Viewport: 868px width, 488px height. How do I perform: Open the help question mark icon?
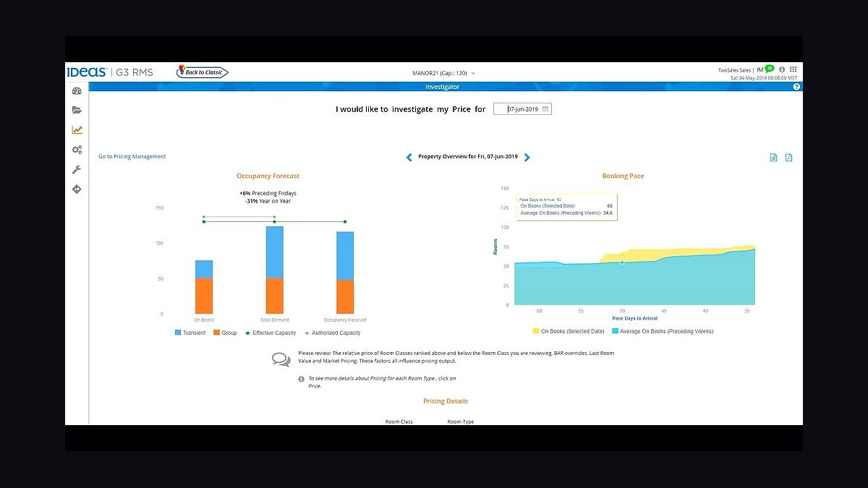pos(796,87)
